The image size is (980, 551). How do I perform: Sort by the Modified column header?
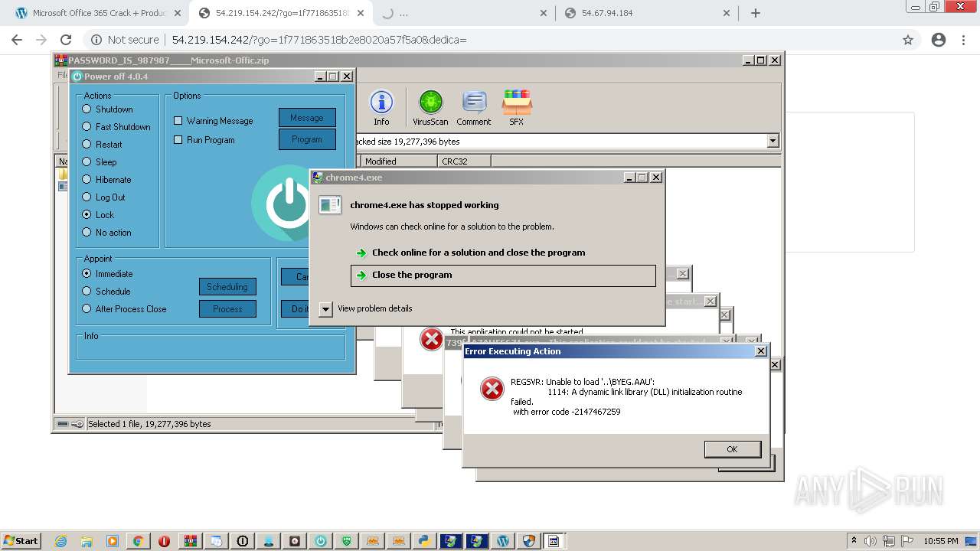point(399,161)
